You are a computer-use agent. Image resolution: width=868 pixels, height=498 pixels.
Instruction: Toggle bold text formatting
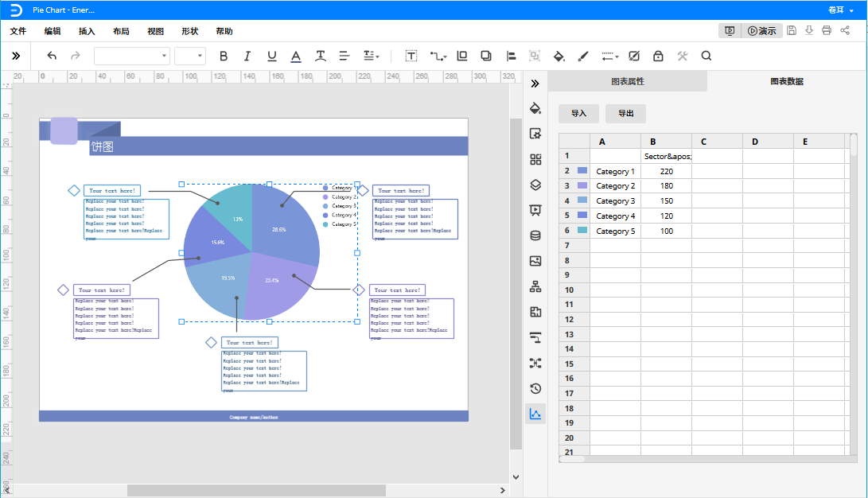[223, 56]
